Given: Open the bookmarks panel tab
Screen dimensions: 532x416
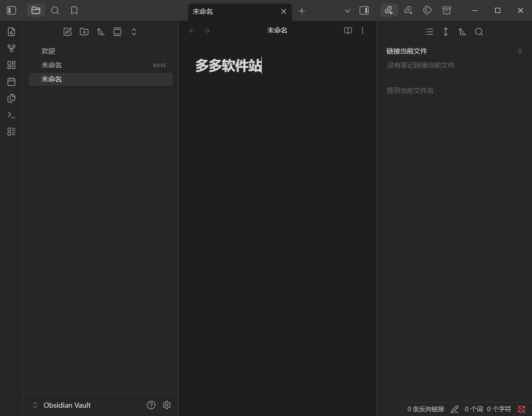Looking at the screenshot, I should 74,10.
